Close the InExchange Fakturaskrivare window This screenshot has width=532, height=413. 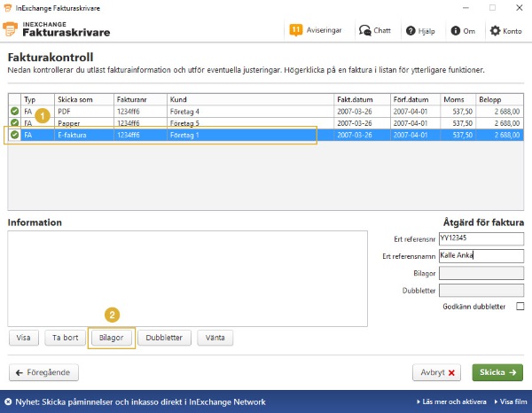(x=519, y=8)
